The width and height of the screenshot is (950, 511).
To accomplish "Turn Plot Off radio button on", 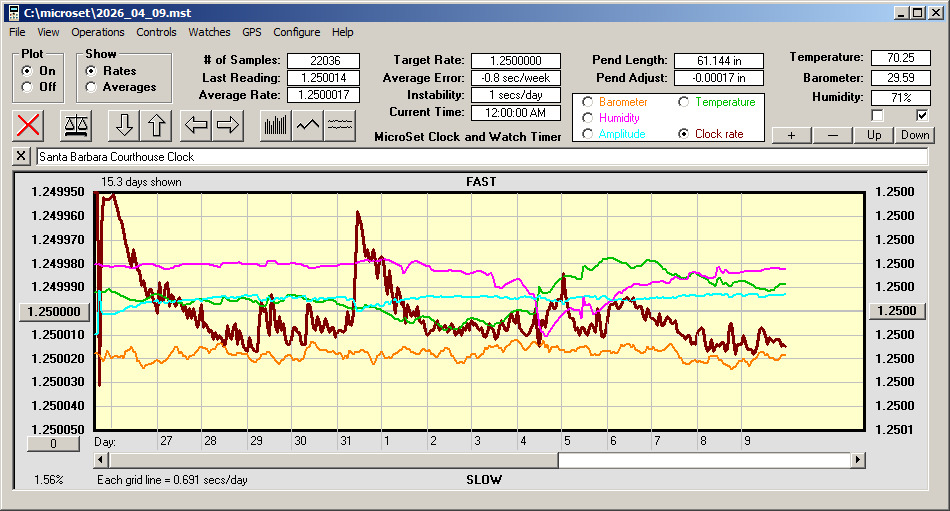I will [x=27, y=87].
